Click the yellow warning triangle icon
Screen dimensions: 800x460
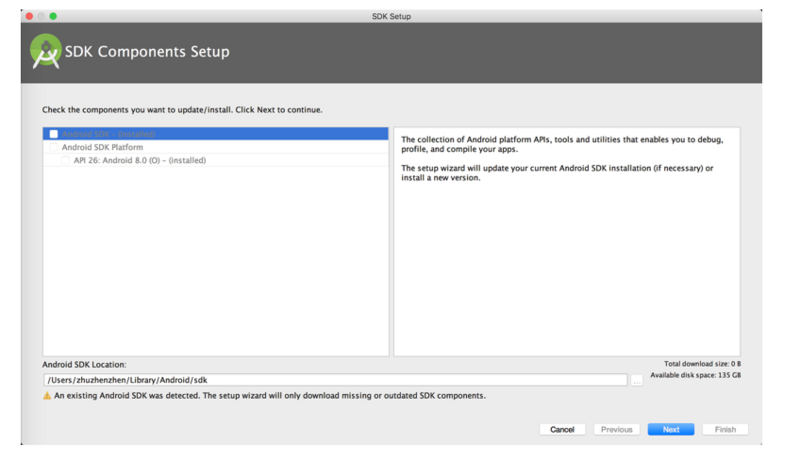pyautogui.click(x=47, y=396)
